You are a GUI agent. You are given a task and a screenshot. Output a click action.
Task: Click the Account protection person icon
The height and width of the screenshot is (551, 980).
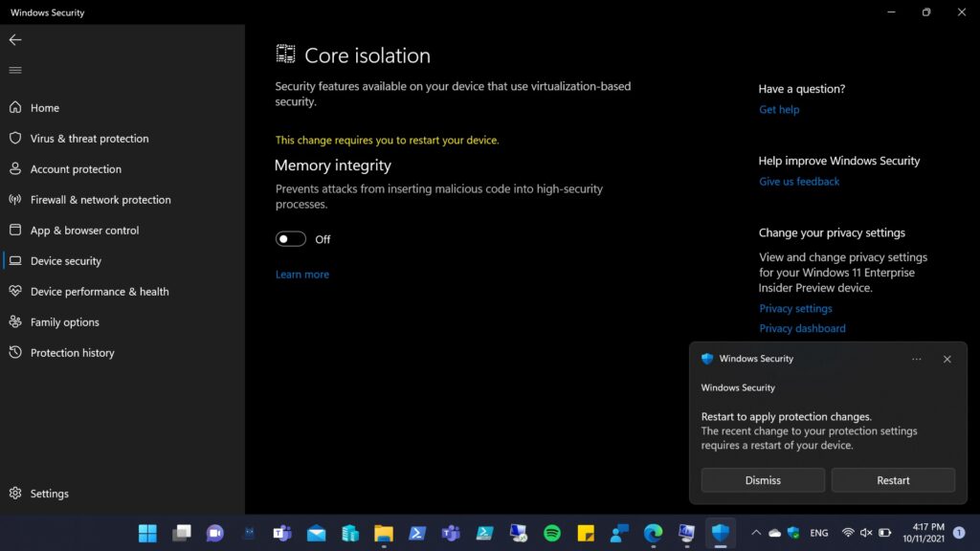(x=14, y=169)
